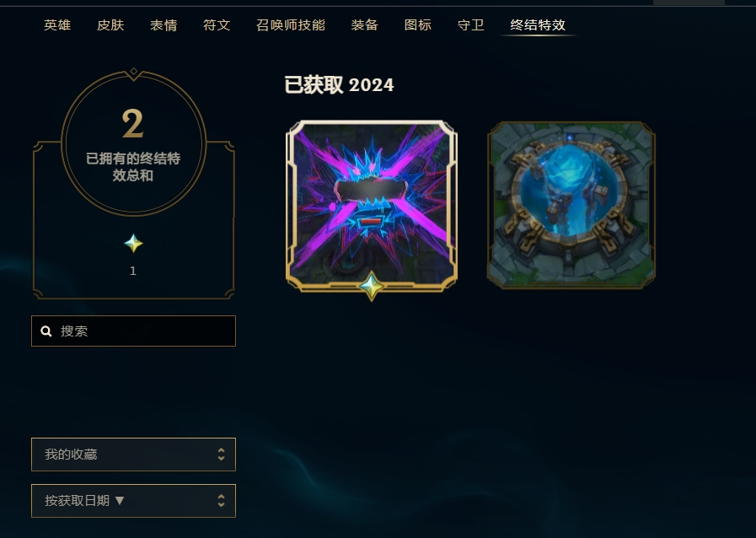
Task: Select the blue nexus finisher thumbnail
Action: pyautogui.click(x=571, y=205)
